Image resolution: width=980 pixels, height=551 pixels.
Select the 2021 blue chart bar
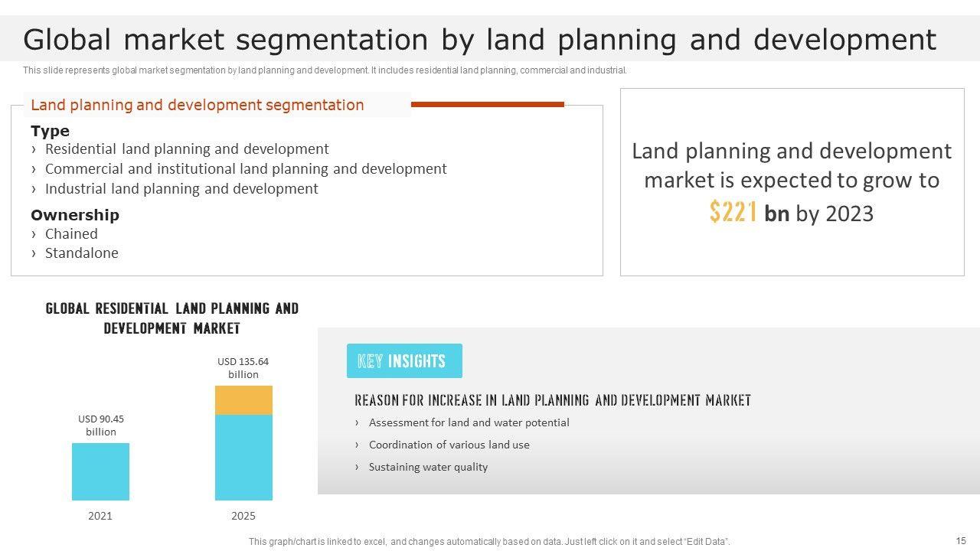click(100, 471)
